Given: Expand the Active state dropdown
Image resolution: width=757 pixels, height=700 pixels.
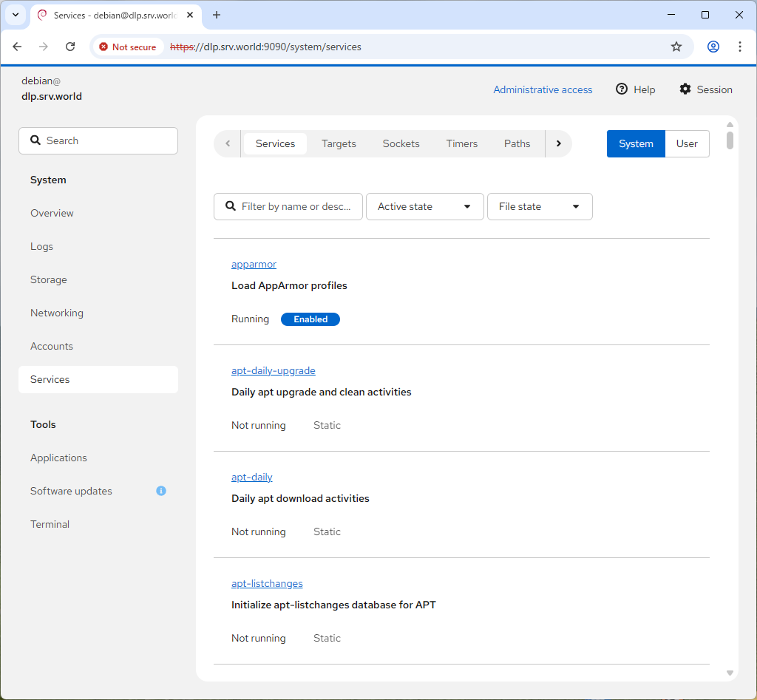Looking at the screenshot, I should (x=424, y=207).
